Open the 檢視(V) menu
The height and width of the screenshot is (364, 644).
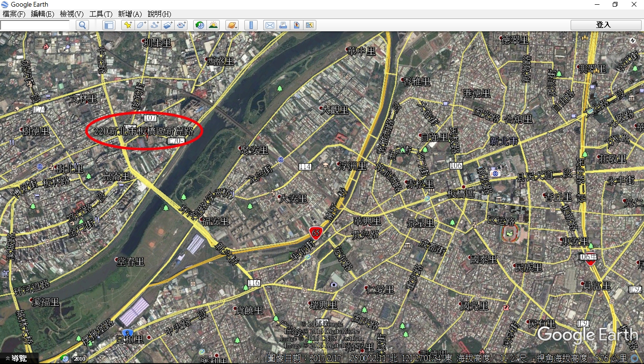click(72, 14)
